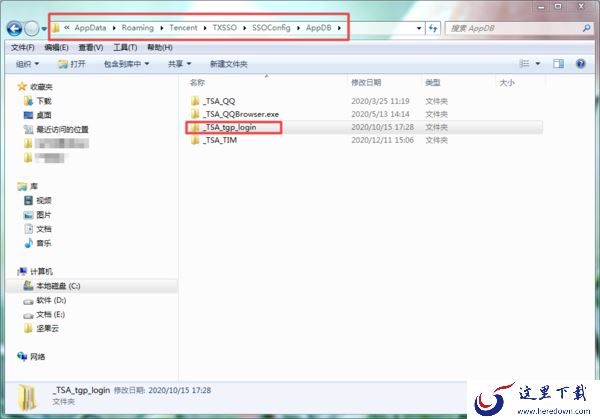Viewport: 600px width, 419px height.
Task: Open the address bar previous locations dropdown
Action: [x=419, y=28]
